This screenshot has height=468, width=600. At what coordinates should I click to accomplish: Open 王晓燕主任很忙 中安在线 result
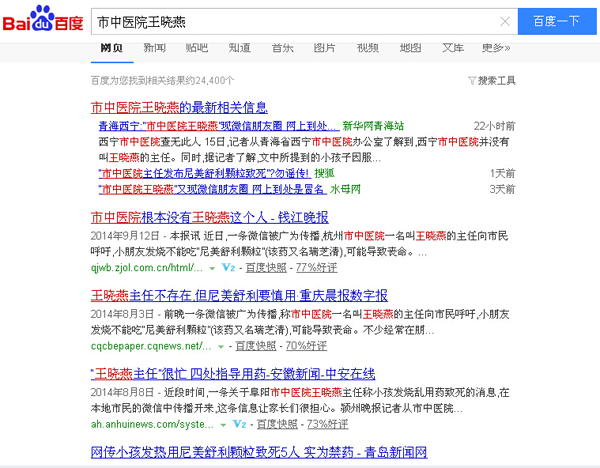[233, 374]
